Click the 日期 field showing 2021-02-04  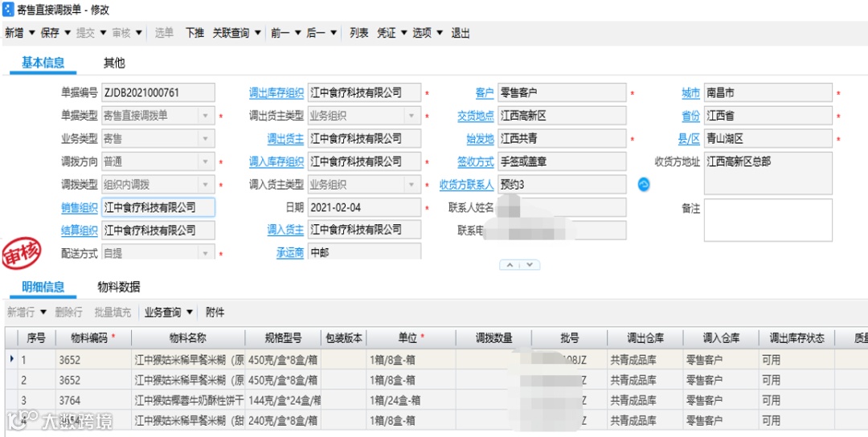[364, 208]
